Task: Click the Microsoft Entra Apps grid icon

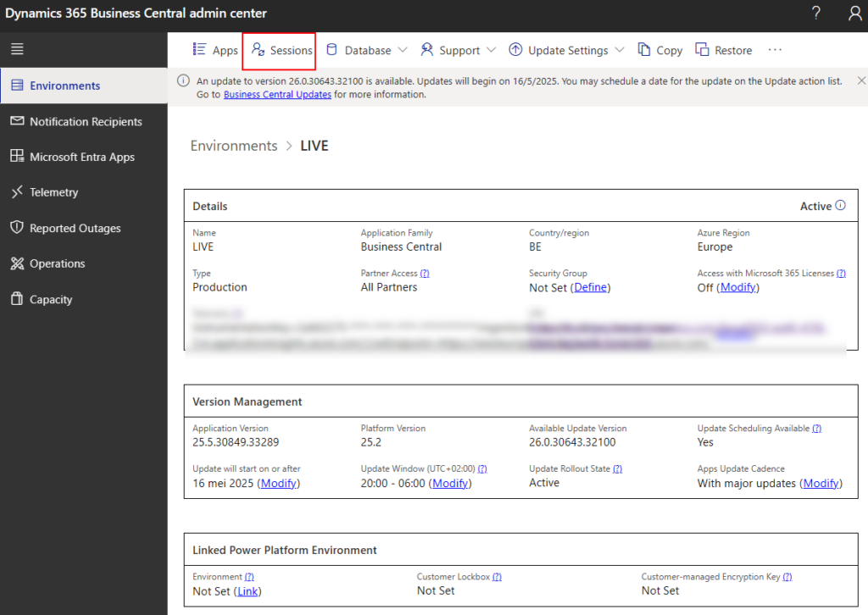Action: pos(17,157)
